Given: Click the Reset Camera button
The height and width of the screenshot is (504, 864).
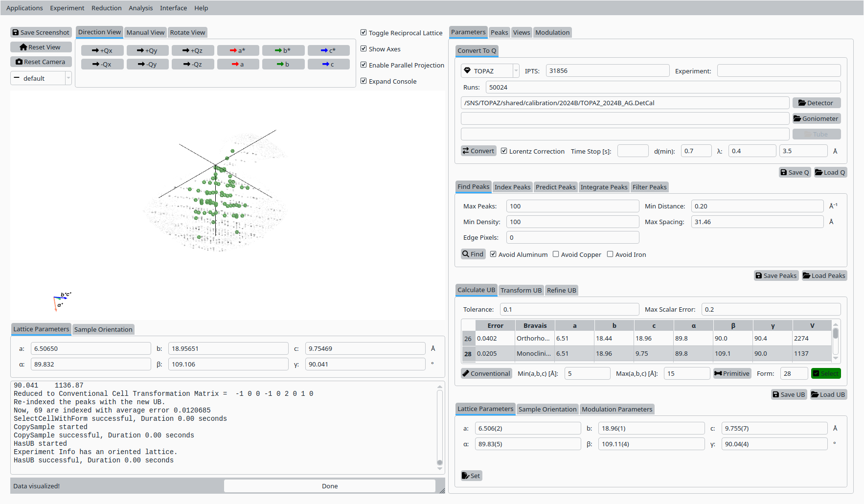Looking at the screenshot, I should (41, 62).
